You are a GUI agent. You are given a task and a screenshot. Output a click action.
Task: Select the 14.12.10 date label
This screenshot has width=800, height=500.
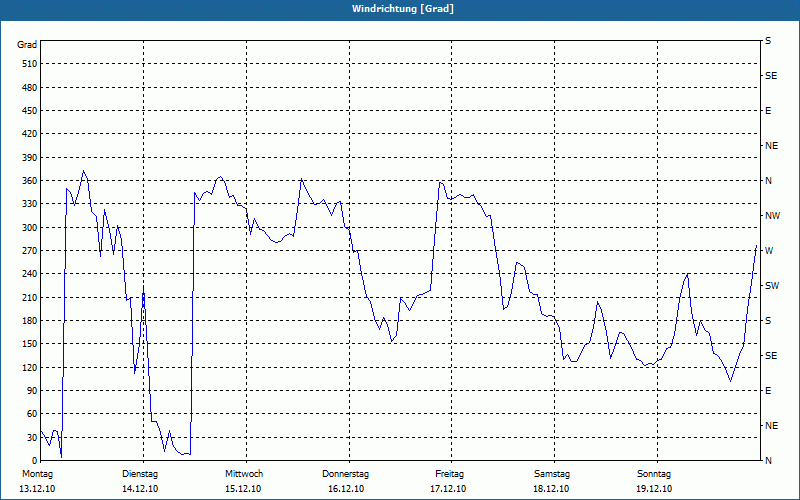click(x=140, y=489)
